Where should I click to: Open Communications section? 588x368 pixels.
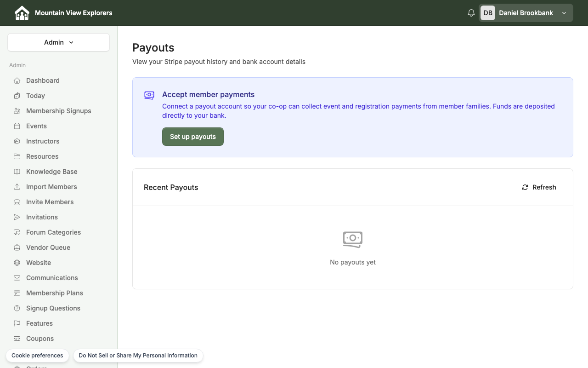(52, 278)
